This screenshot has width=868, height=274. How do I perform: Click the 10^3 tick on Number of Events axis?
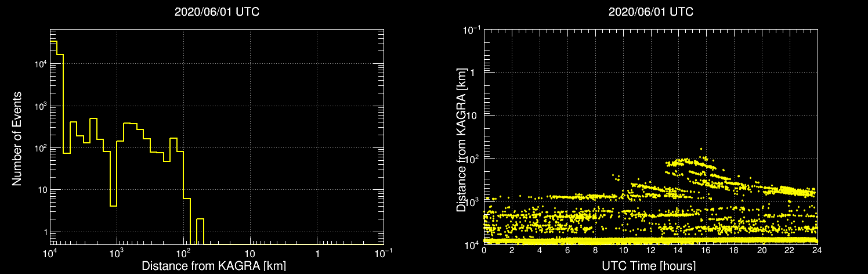[39, 106]
